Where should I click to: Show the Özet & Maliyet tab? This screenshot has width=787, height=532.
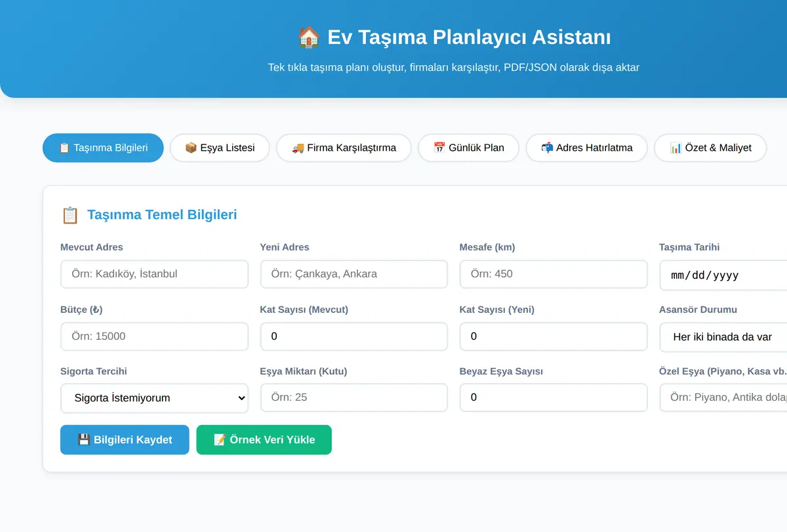coord(710,148)
